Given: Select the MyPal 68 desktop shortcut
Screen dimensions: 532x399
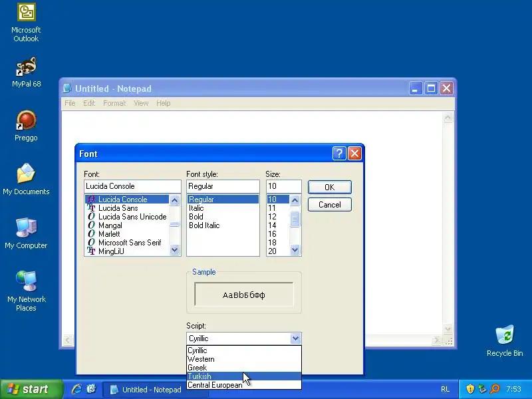Looking at the screenshot, I should (x=26, y=72).
